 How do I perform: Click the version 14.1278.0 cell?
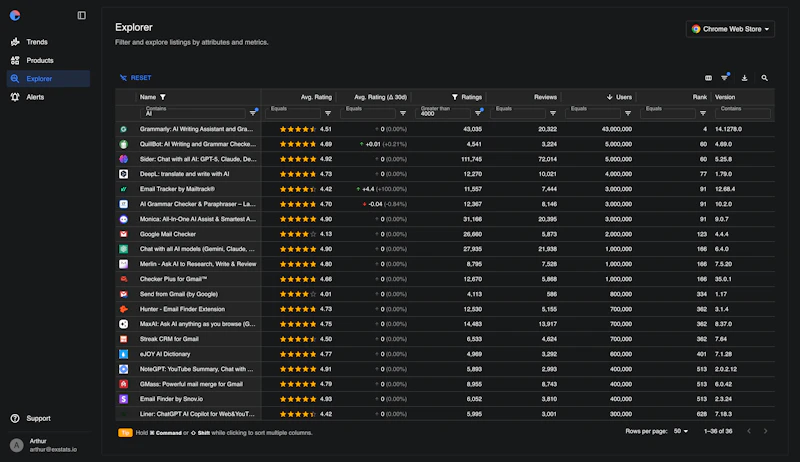pos(729,129)
